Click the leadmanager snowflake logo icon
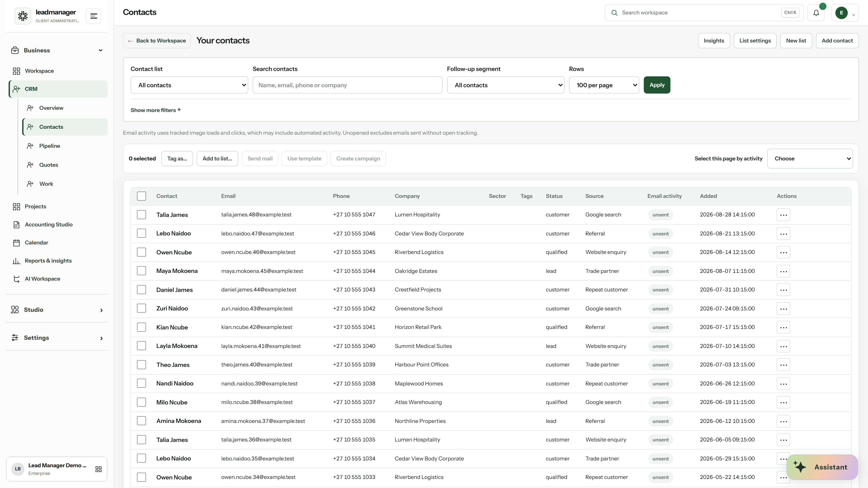The width and height of the screenshot is (868, 488). point(23,16)
